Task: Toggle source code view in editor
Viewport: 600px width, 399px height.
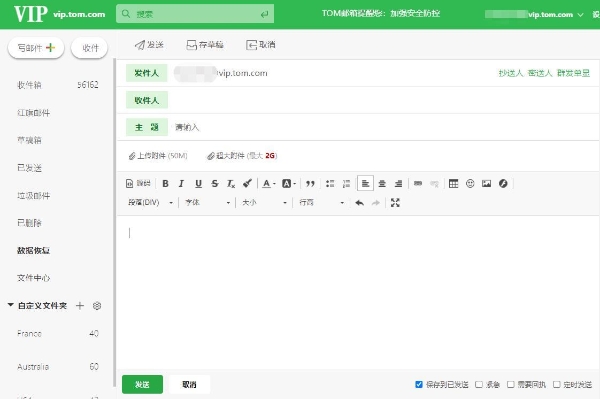Action: point(138,183)
